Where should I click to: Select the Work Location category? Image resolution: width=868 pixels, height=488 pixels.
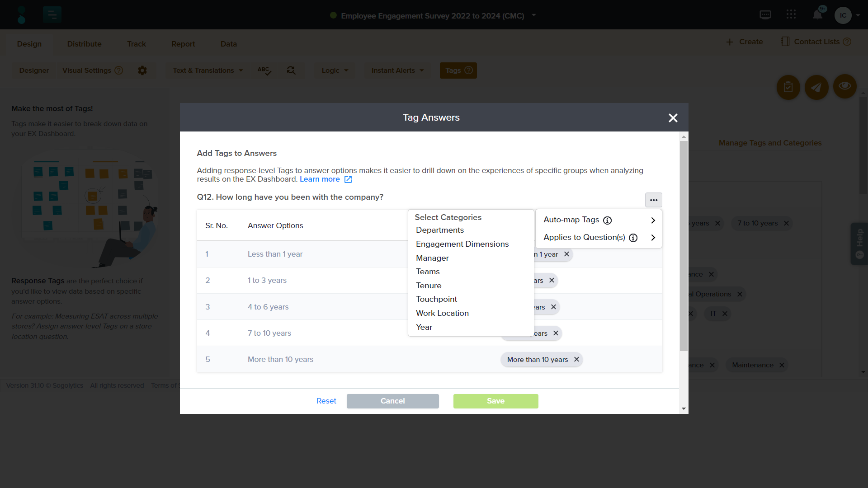pyautogui.click(x=442, y=313)
